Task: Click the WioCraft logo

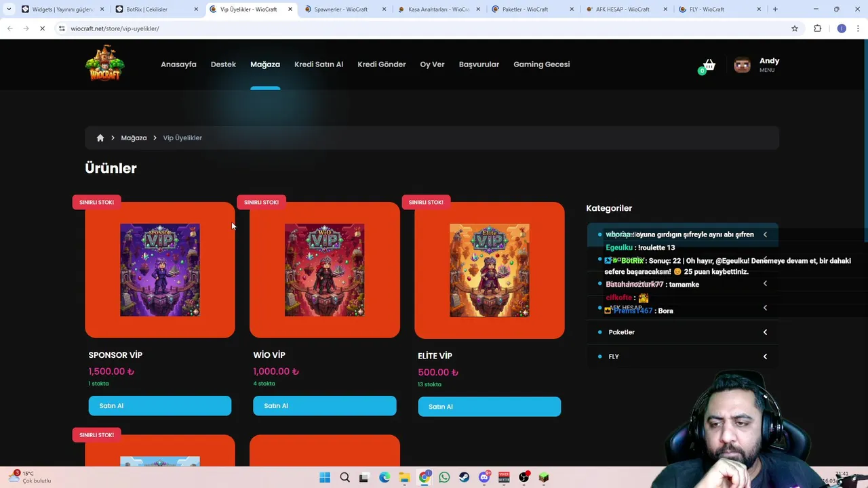Action: click(x=104, y=63)
